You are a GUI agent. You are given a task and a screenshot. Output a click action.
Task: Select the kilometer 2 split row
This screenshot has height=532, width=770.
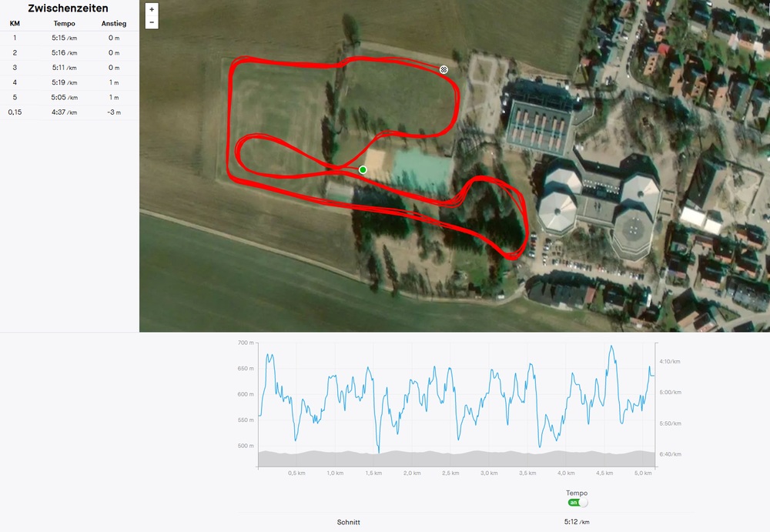[x=69, y=52]
